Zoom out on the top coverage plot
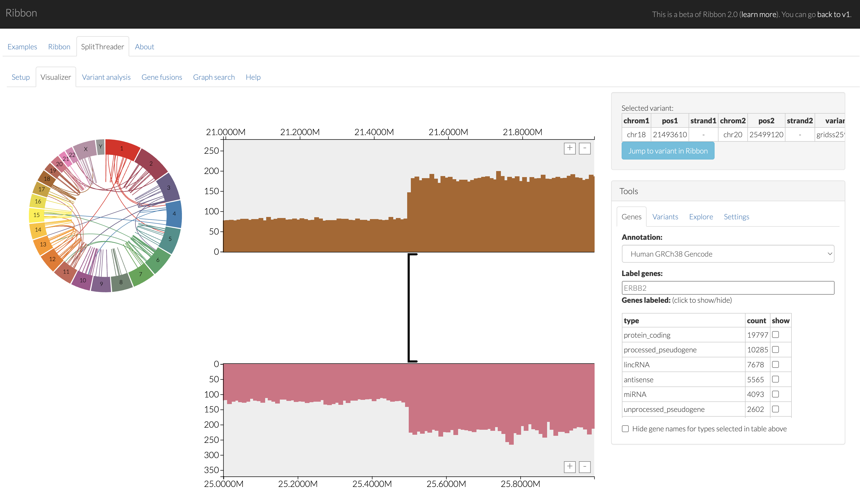 pyautogui.click(x=585, y=148)
